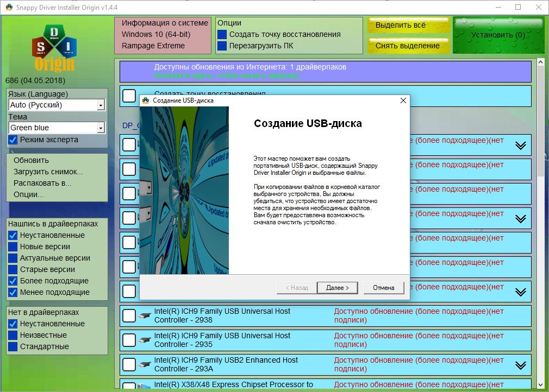The height and width of the screenshot is (392, 549).
Task: Click the driver list scrollbar thumb
Action: [540, 122]
